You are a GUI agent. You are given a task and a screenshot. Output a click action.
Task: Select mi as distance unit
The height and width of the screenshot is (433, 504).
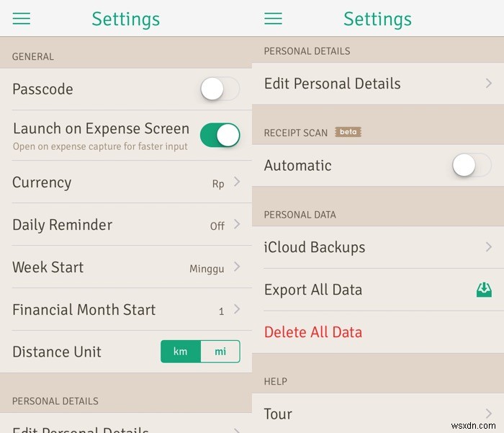(x=220, y=352)
